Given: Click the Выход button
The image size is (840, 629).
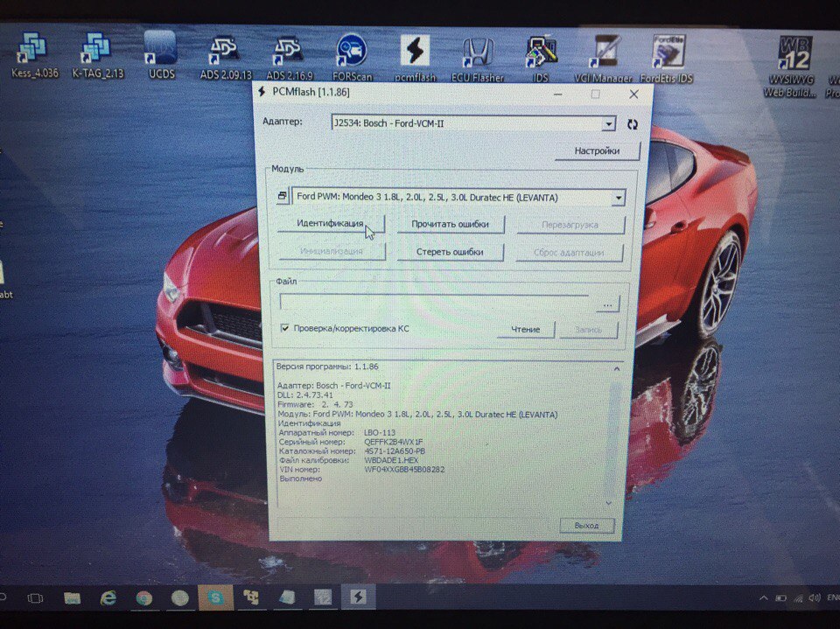Looking at the screenshot, I should (586, 525).
